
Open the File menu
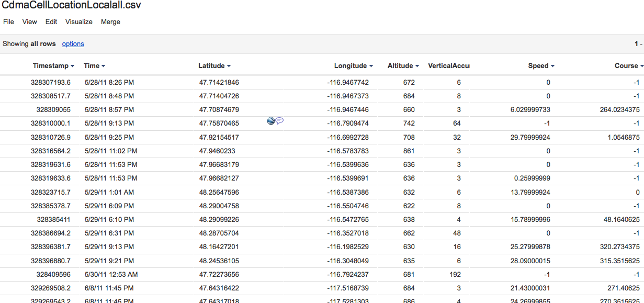point(8,22)
